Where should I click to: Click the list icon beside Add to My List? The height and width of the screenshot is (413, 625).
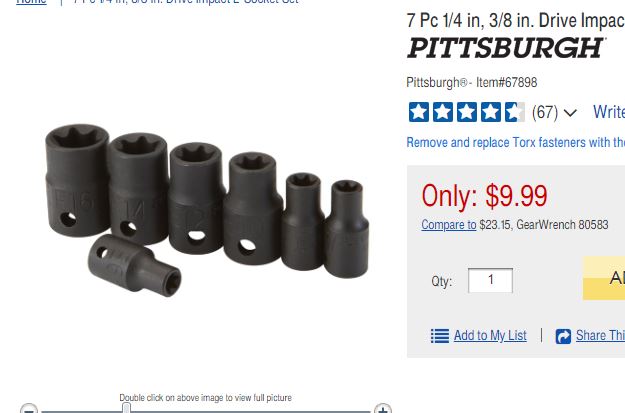440,336
